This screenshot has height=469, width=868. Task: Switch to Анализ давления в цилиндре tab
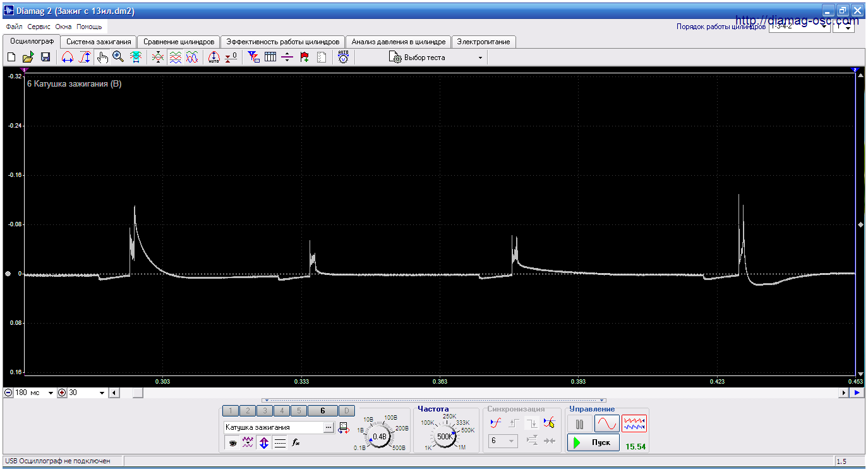(x=399, y=42)
